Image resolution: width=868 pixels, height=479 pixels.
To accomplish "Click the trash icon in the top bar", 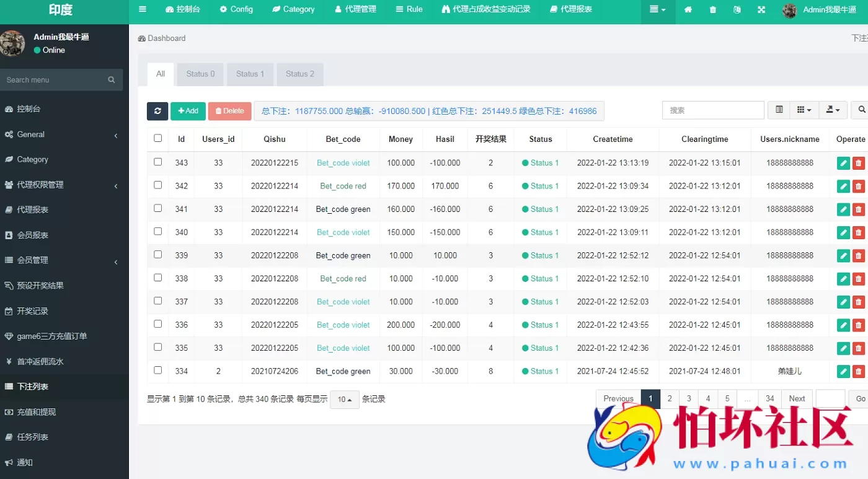I will [712, 10].
